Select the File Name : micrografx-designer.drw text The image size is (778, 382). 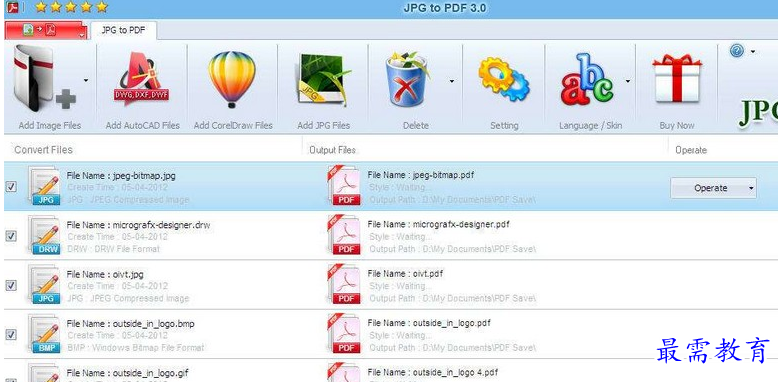tap(138, 225)
